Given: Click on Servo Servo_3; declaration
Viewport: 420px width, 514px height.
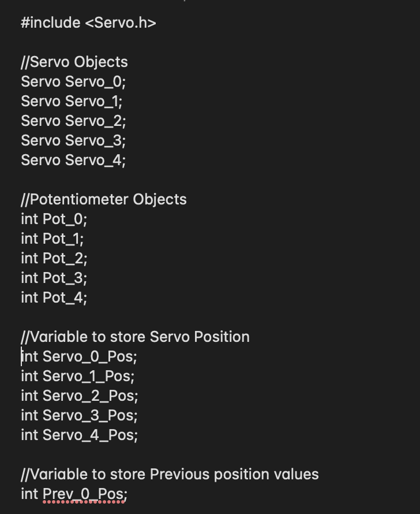Looking at the screenshot, I should point(73,140).
